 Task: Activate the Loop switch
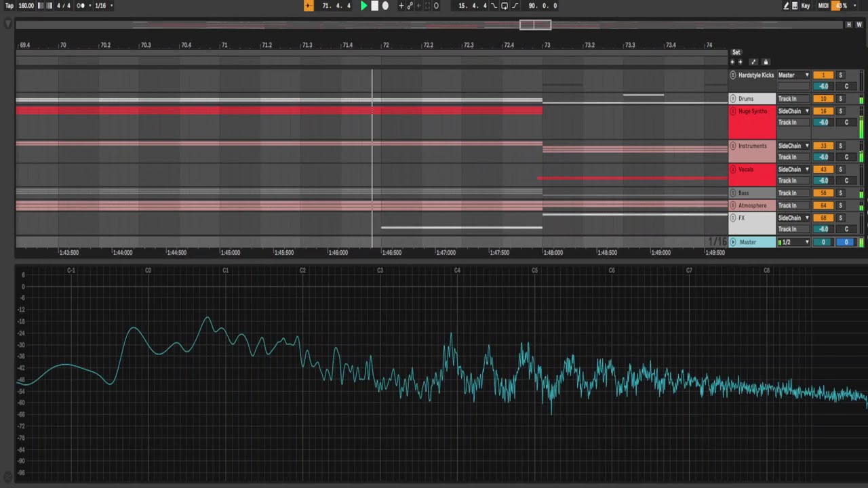coord(504,5)
